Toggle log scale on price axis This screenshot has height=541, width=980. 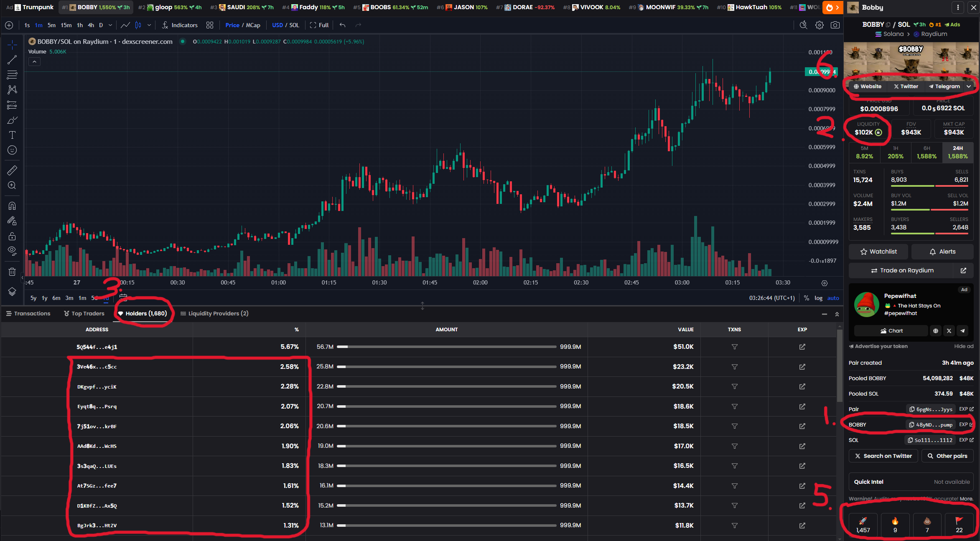[818, 298]
